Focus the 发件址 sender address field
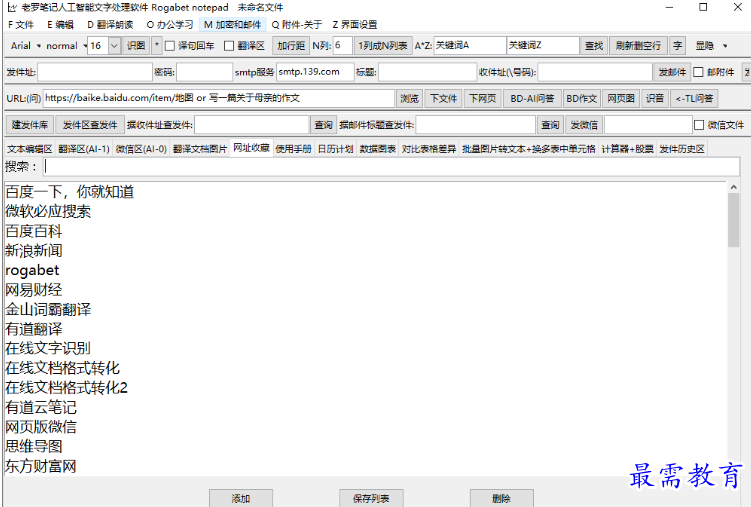Image resolution: width=751 pixels, height=507 pixels. 95,72
